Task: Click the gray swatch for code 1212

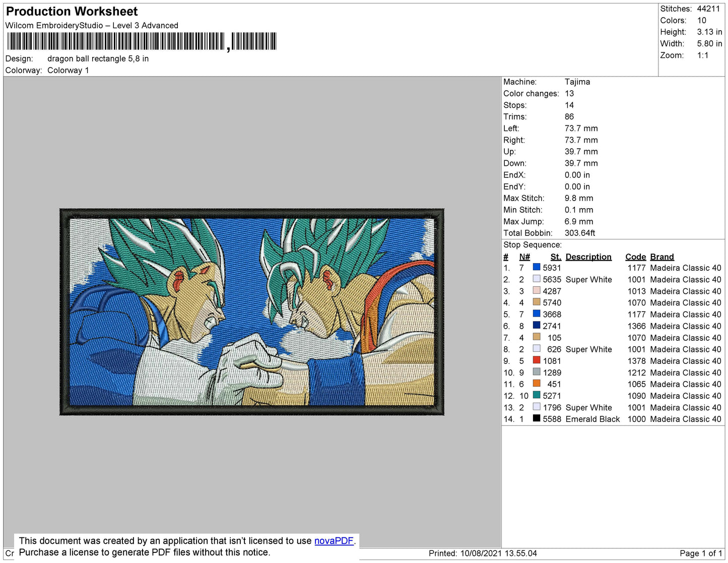Action: (x=537, y=372)
